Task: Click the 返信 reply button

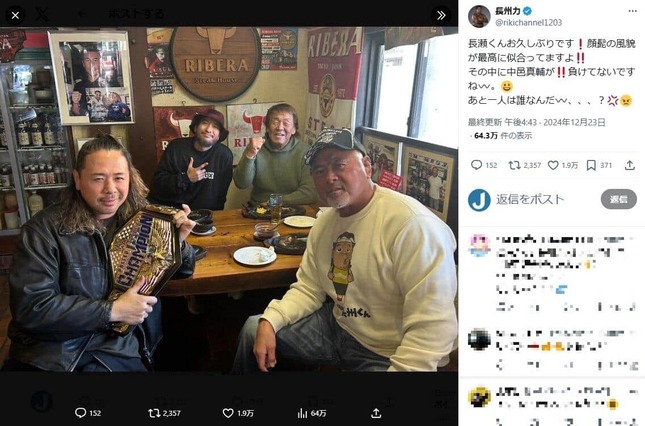Action: click(x=618, y=200)
